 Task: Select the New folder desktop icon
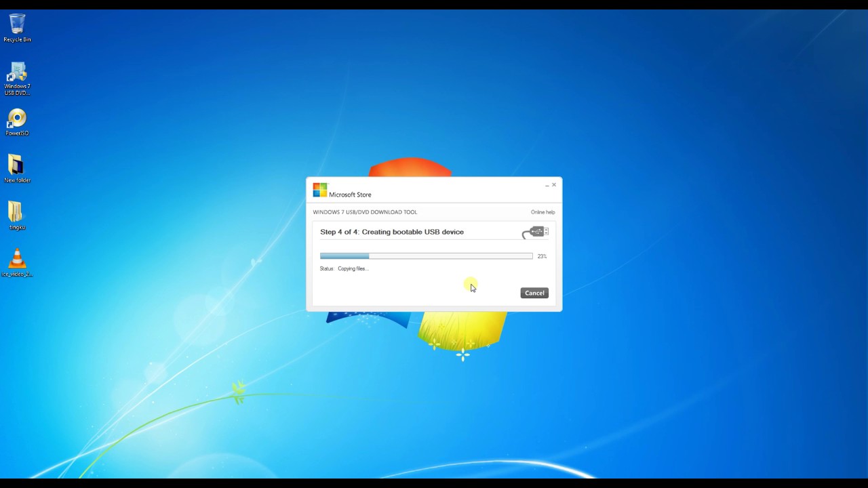(17, 169)
